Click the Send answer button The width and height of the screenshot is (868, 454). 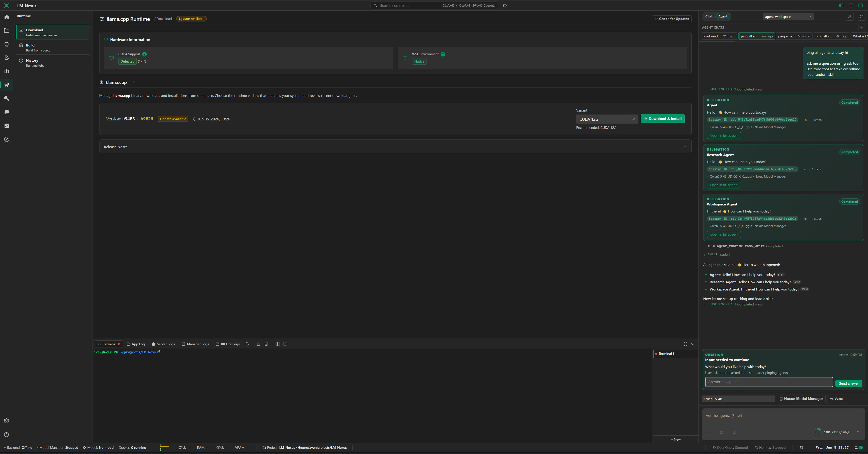(849, 383)
